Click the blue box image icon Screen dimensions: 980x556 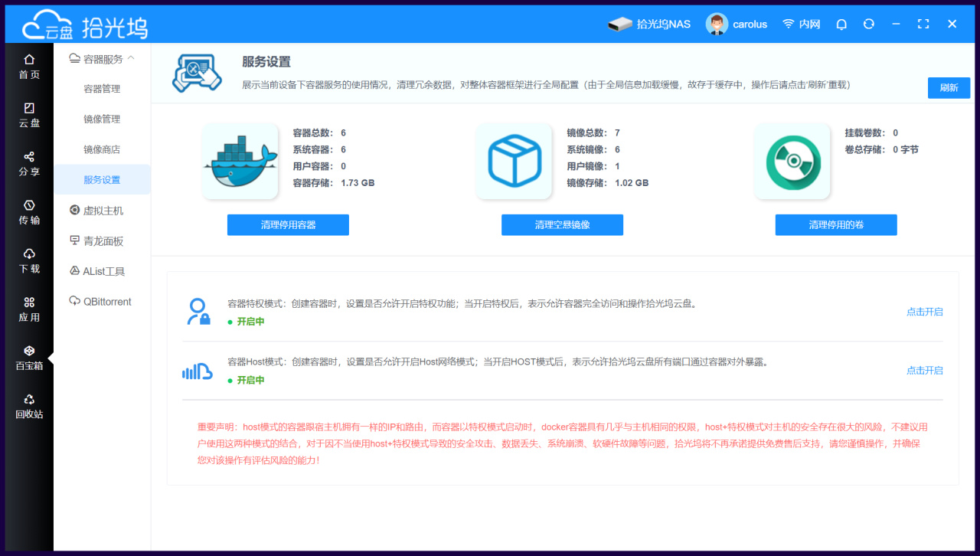[x=514, y=162]
